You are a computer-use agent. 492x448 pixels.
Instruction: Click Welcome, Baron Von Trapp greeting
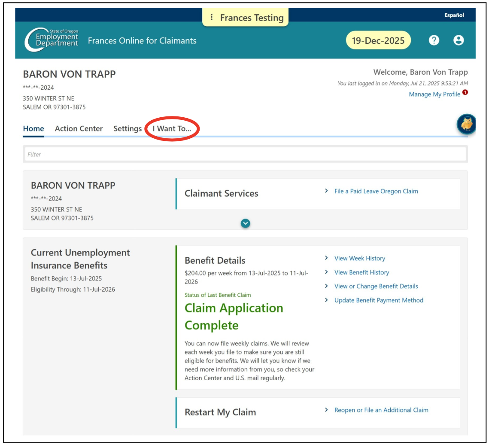[420, 72]
